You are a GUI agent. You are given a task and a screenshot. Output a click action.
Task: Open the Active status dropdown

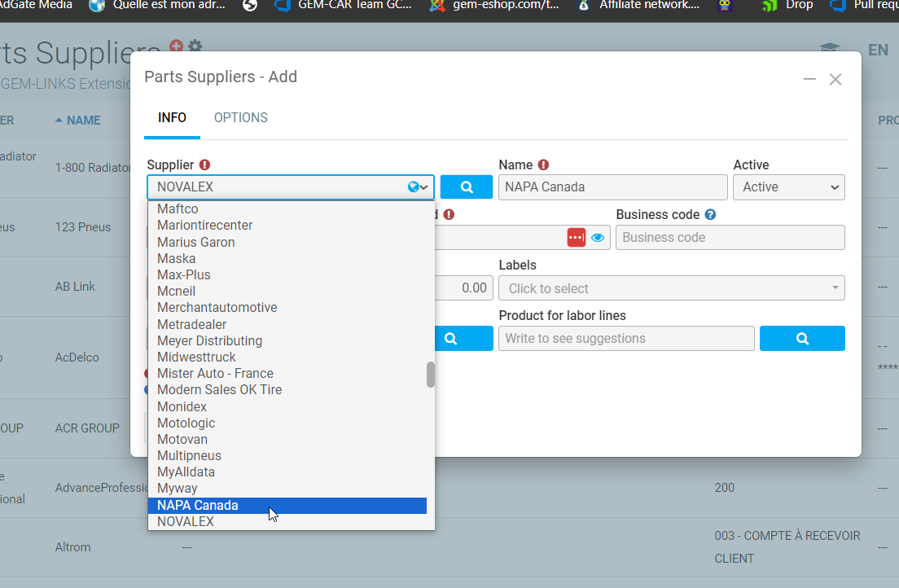788,186
